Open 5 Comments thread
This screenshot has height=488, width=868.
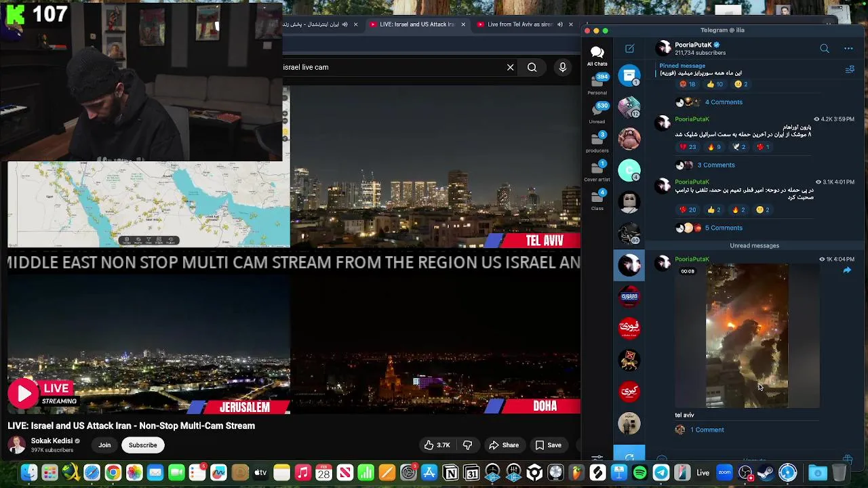click(724, 228)
